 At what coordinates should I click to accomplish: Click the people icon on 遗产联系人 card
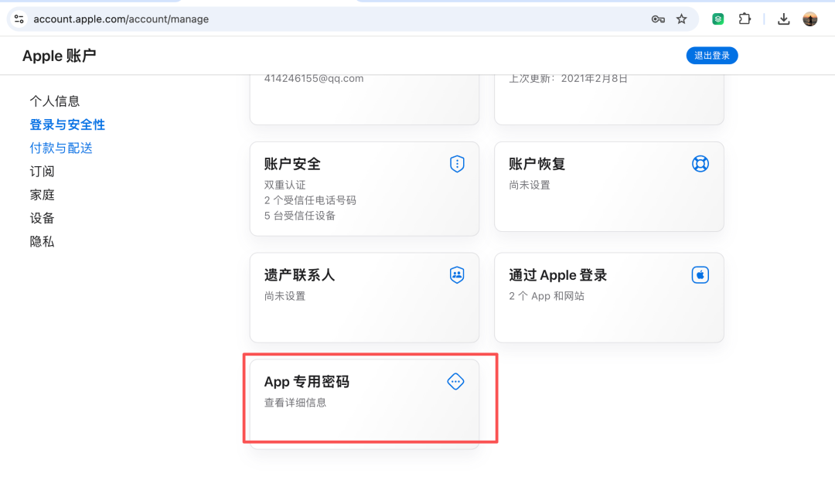(456, 274)
